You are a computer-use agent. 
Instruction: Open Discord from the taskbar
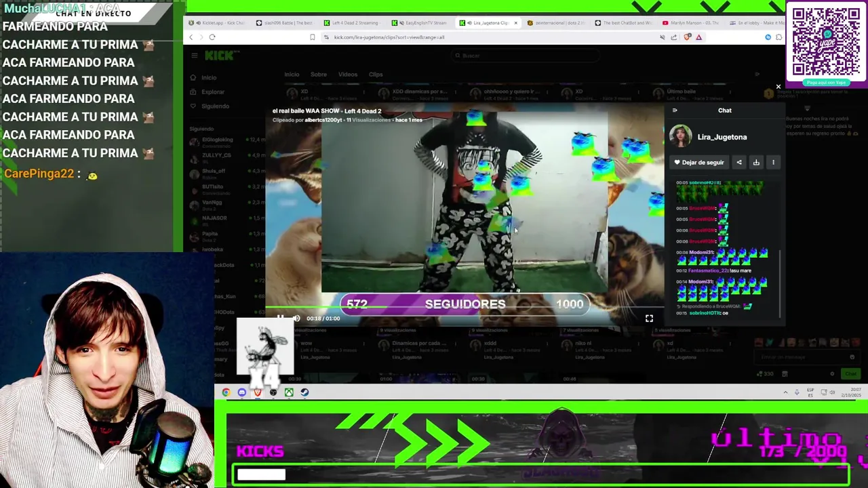click(x=242, y=392)
